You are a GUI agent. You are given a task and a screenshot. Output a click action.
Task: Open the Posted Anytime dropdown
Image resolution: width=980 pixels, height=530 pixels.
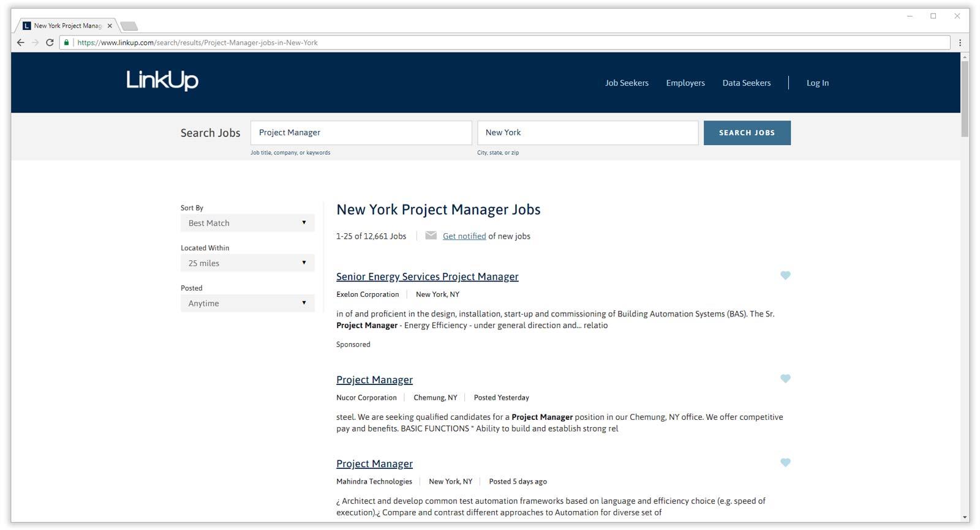click(247, 303)
